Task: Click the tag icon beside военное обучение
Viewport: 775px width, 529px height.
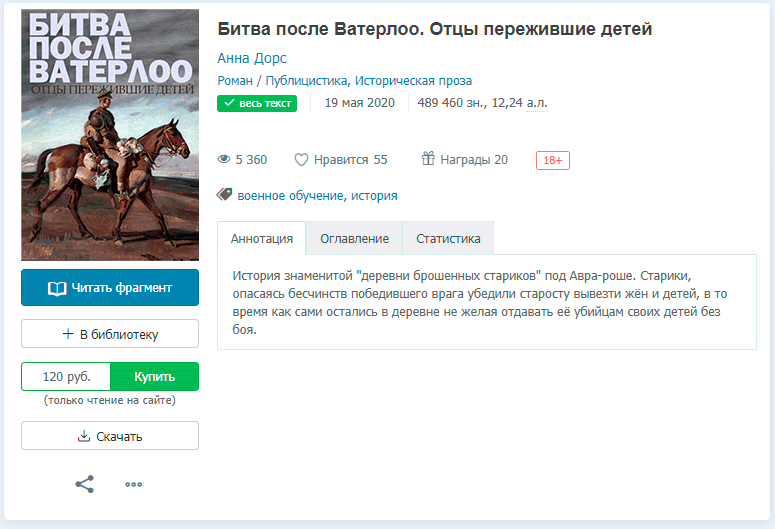Action: tap(224, 194)
